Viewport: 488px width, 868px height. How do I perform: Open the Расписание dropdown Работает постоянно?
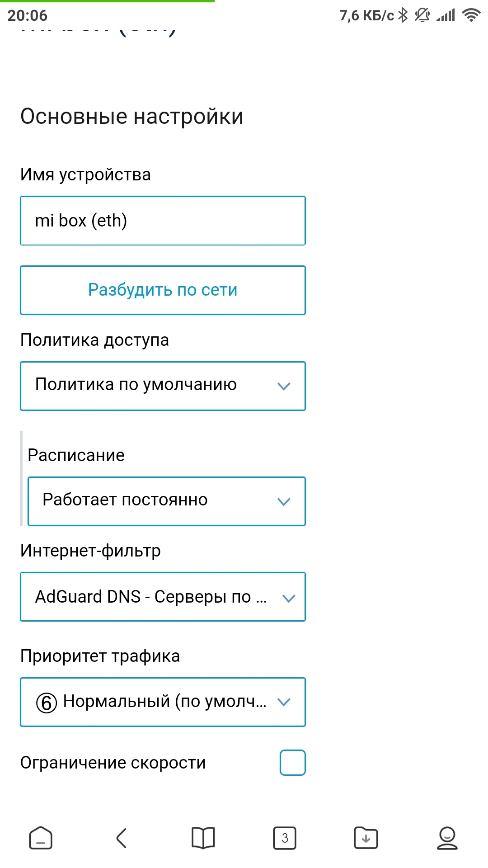tap(166, 501)
